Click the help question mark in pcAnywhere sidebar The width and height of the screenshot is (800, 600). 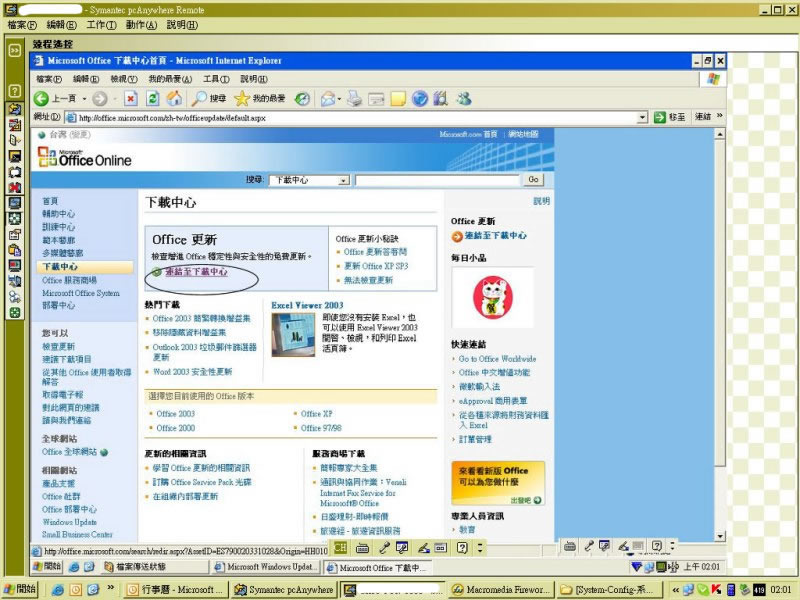point(15,91)
